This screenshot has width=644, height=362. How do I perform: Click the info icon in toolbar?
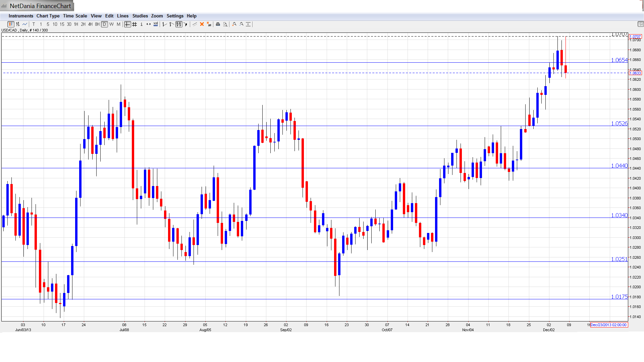142,24
